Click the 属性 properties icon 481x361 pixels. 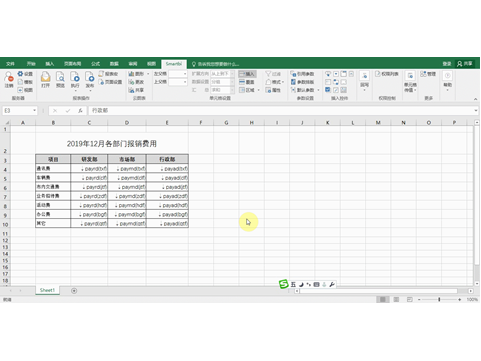point(268,90)
